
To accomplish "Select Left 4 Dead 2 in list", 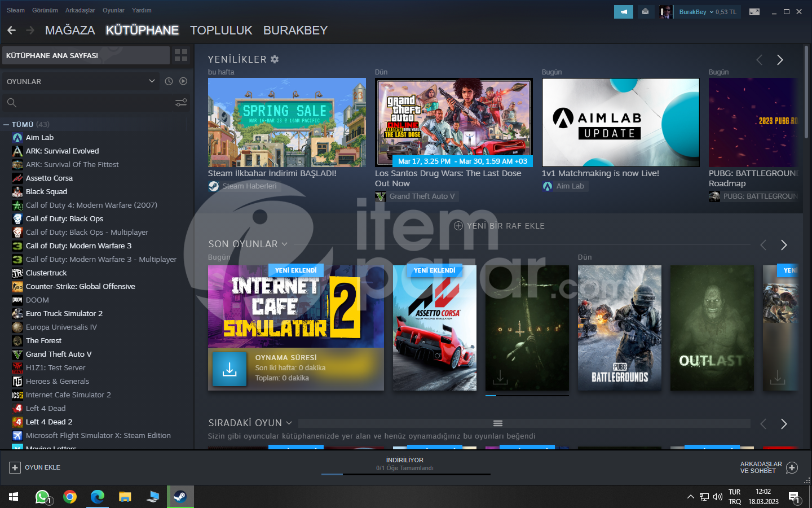I will (49, 422).
